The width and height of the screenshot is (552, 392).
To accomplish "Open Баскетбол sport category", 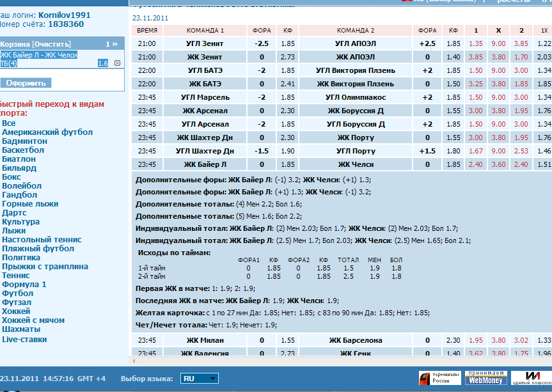I will 23,150.
